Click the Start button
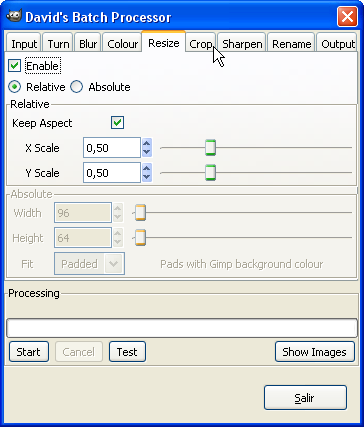This screenshot has height=427, width=364. tap(29, 352)
